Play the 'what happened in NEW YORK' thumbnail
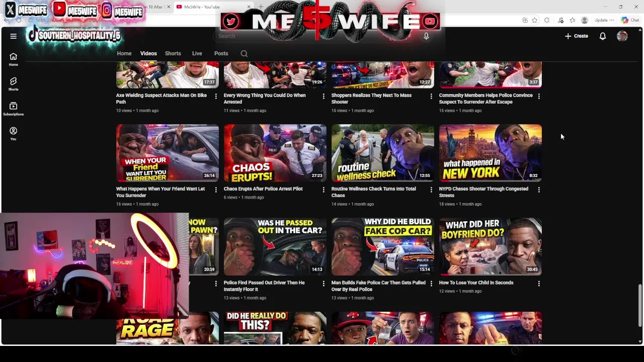644x362 pixels. pyautogui.click(x=491, y=153)
